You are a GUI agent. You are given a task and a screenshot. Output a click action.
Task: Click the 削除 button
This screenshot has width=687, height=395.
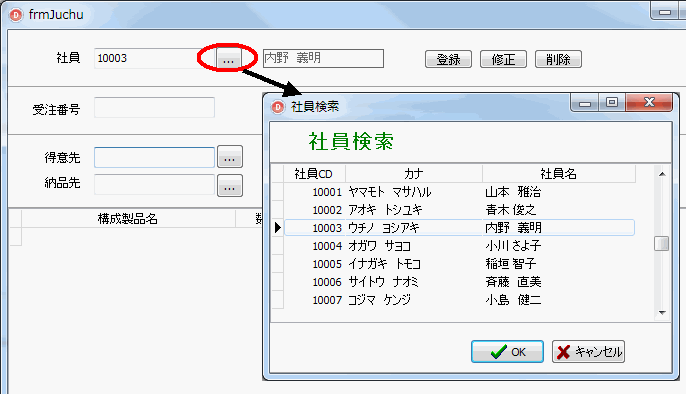[558, 59]
